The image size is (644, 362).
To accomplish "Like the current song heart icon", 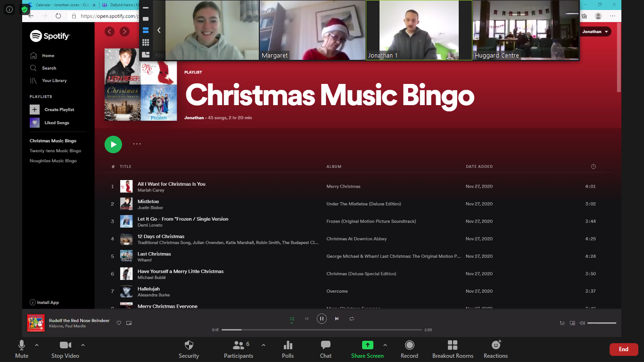I will (x=119, y=323).
